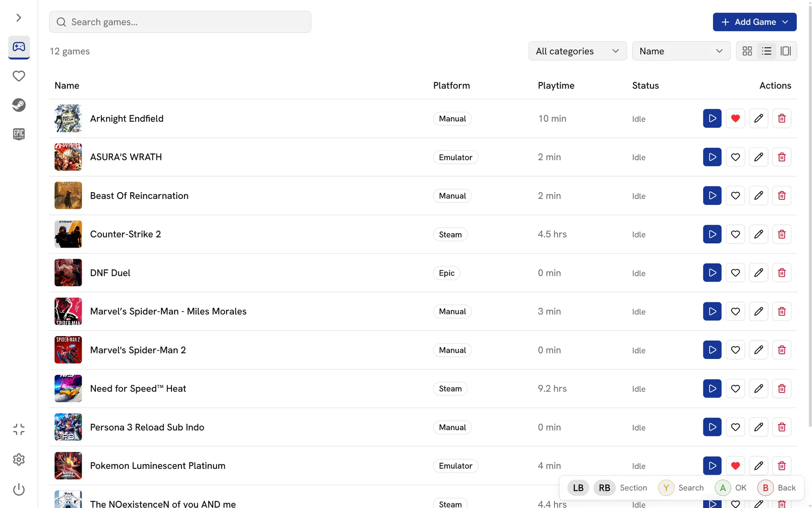Edit Marvel's Spider-Man 2 entry
812x508 pixels.
click(759, 350)
